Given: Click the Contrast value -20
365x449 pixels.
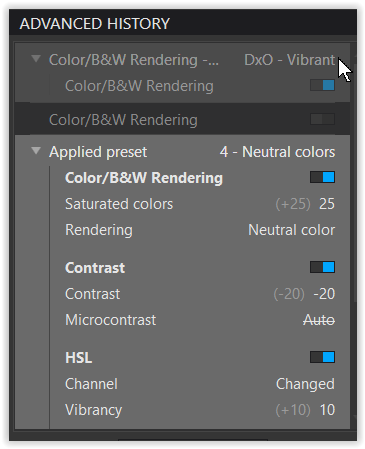Looking at the screenshot, I should click(x=324, y=294).
